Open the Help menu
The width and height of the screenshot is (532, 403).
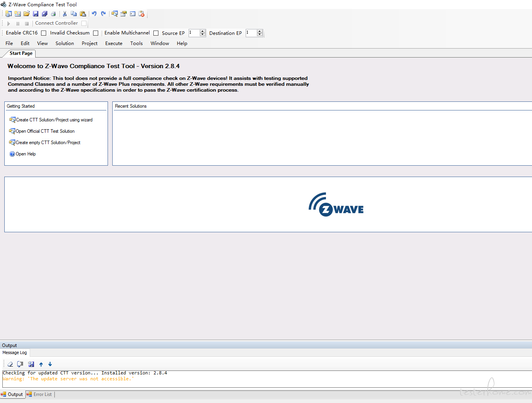coord(182,43)
